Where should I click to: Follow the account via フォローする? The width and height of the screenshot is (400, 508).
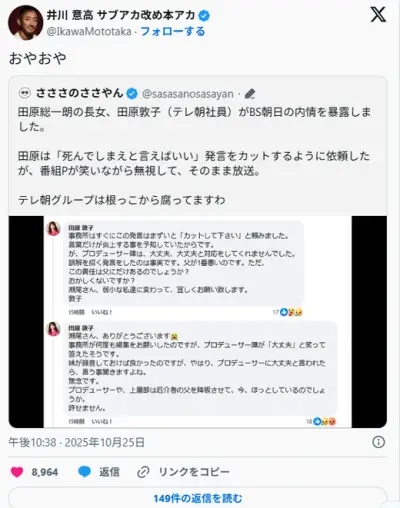(x=173, y=32)
